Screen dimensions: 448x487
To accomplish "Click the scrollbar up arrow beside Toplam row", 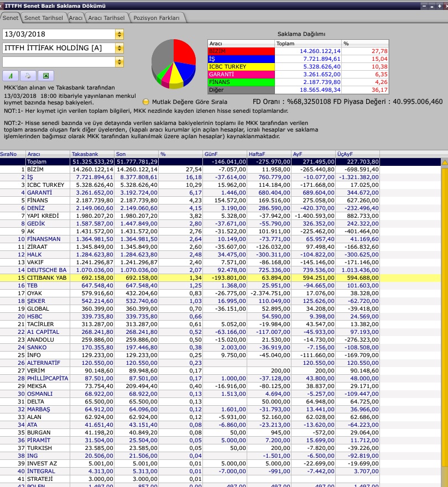I will click(445, 162).
